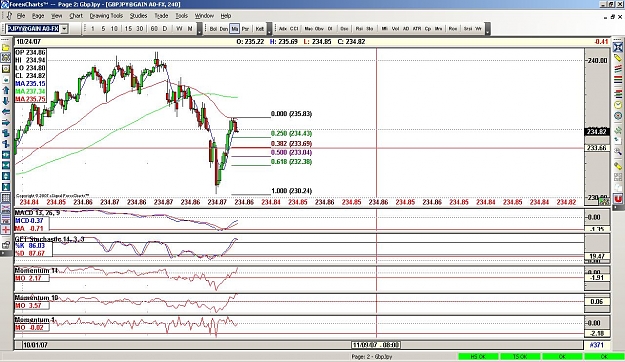This screenshot has width=625, height=362.
Task: Click the left arrow icon in left sidebar
Action: click(6, 112)
